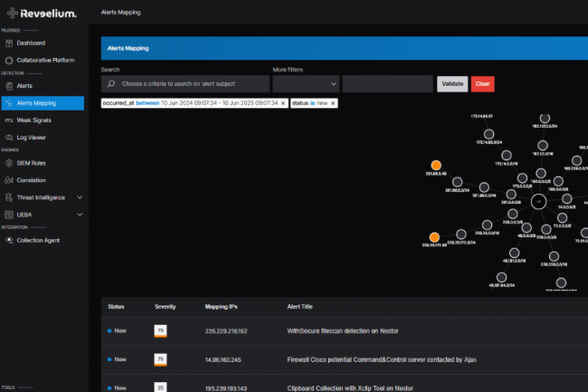Expand the Threat Intelligence submenu chevron
588x392 pixels.
pyautogui.click(x=80, y=197)
